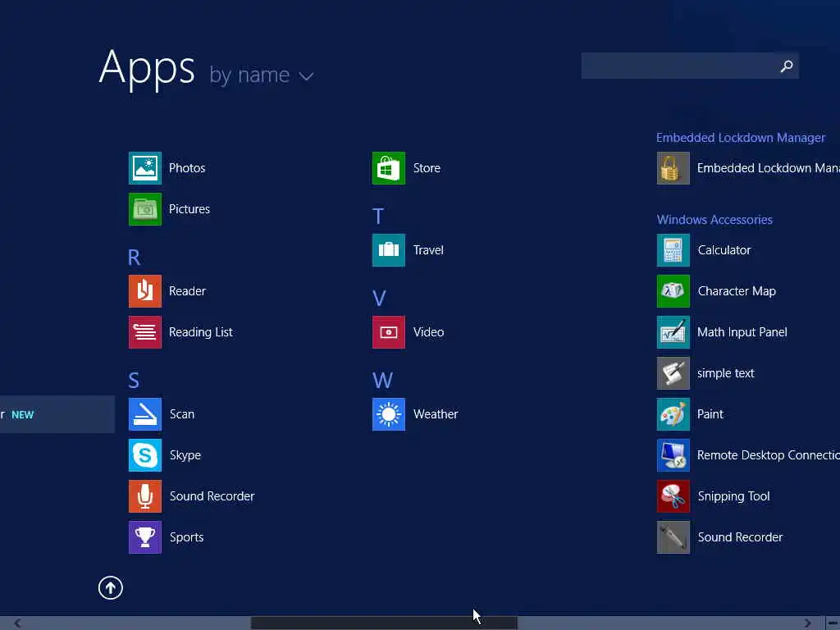The image size is (840, 630).
Task: Open the Photos app icon
Action: pos(144,168)
